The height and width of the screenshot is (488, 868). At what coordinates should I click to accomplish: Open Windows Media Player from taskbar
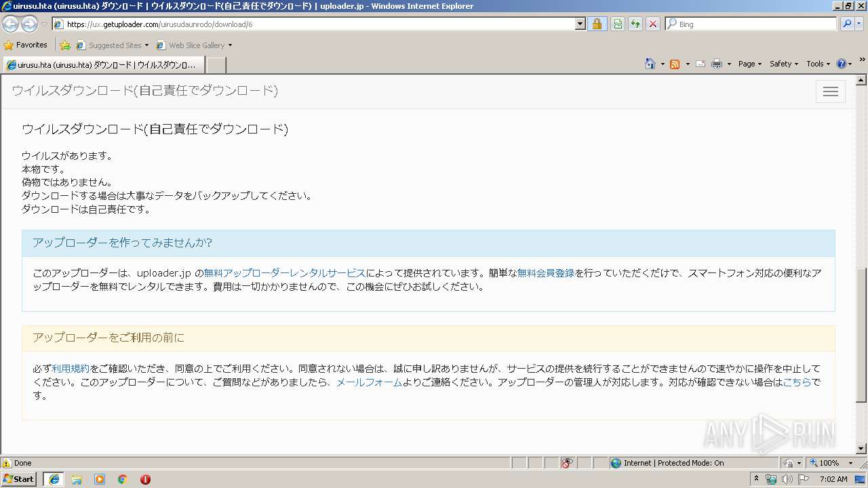coord(100,479)
